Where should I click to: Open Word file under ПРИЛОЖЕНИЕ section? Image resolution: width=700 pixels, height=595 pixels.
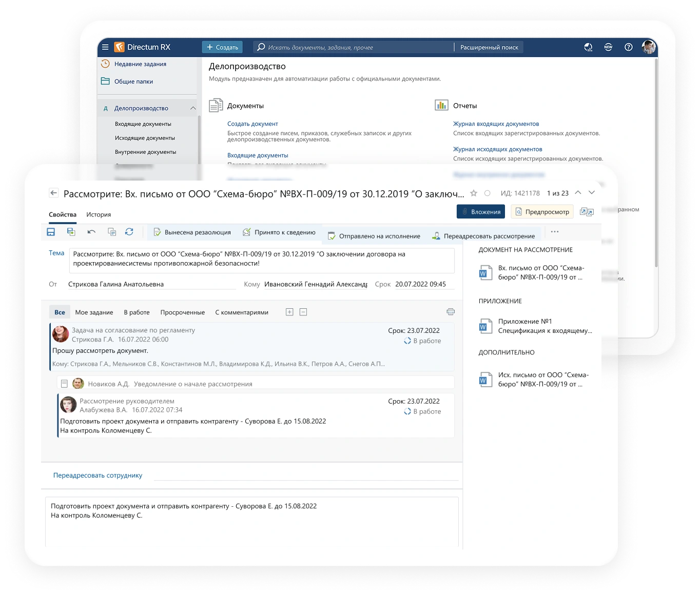pyautogui.click(x=483, y=326)
